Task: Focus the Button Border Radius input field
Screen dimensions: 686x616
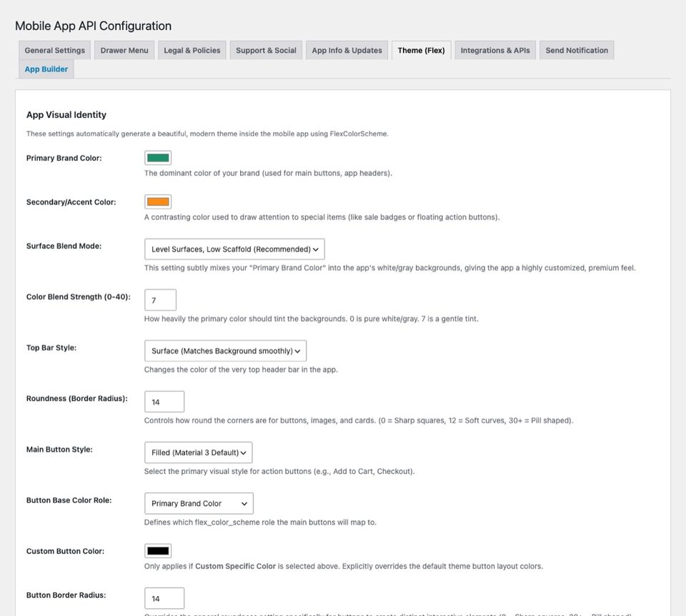Action: tap(164, 598)
